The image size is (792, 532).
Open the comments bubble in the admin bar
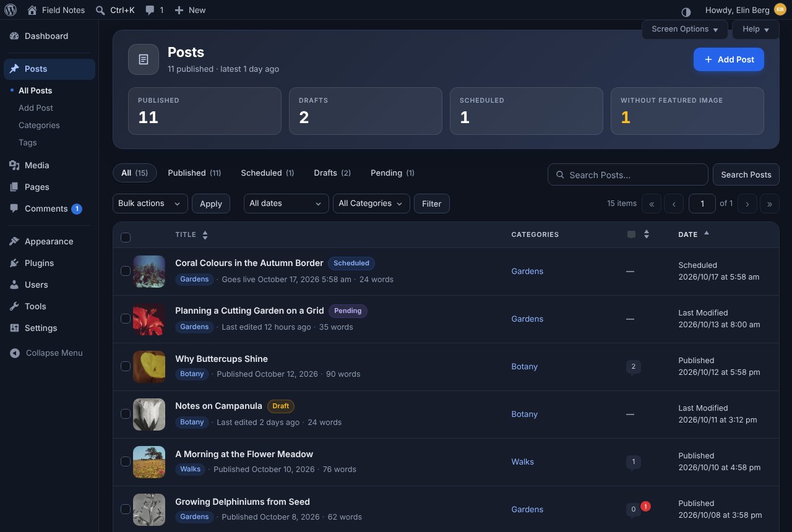(x=150, y=10)
